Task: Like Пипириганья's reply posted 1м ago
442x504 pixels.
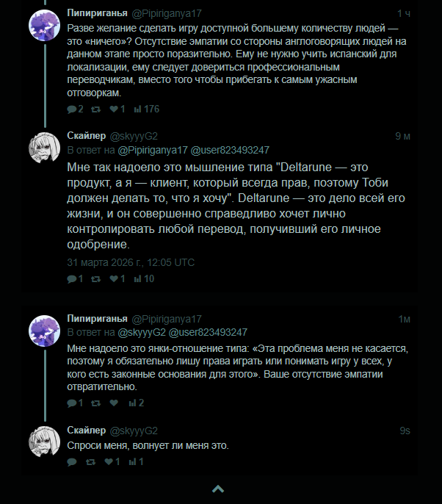Action: 114,403
